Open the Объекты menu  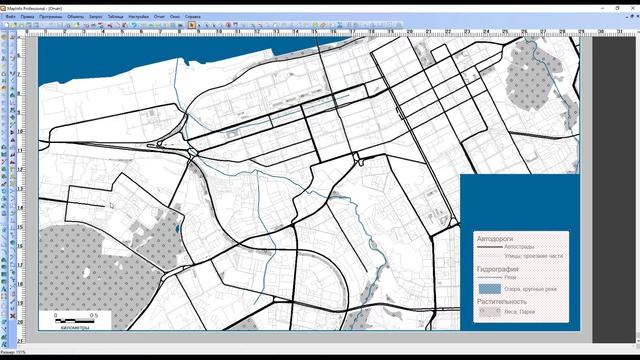click(x=76, y=17)
